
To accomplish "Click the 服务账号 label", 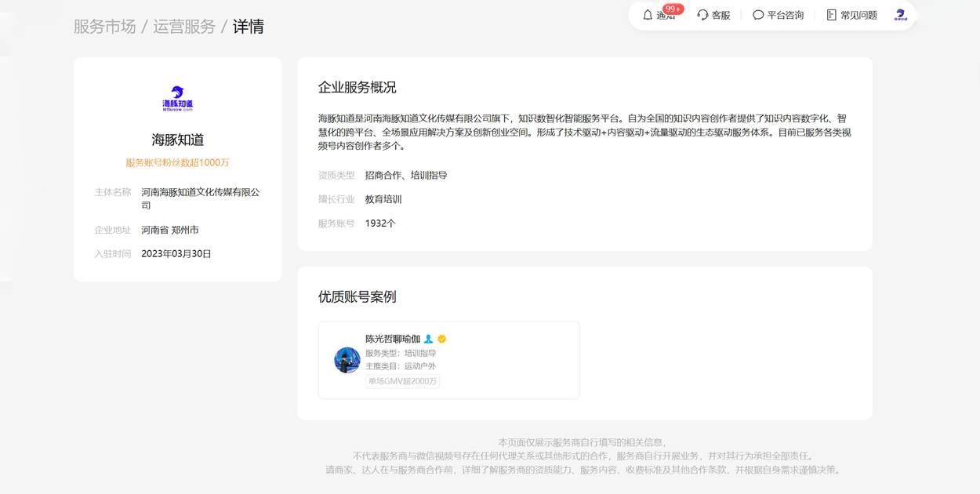I will point(336,223).
